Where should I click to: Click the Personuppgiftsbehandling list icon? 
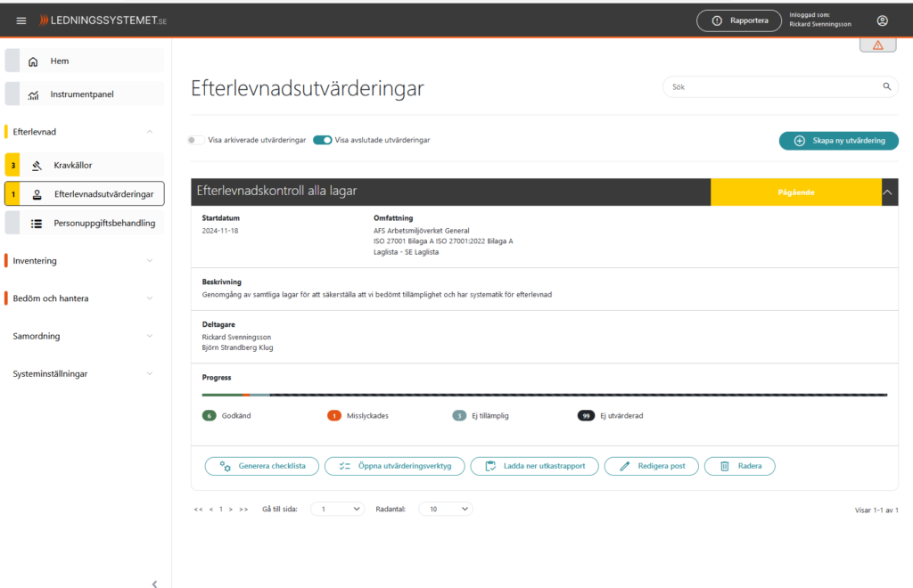pyautogui.click(x=37, y=224)
